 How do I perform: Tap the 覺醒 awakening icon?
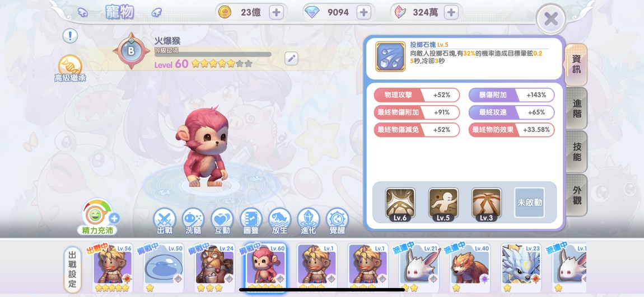(x=337, y=221)
